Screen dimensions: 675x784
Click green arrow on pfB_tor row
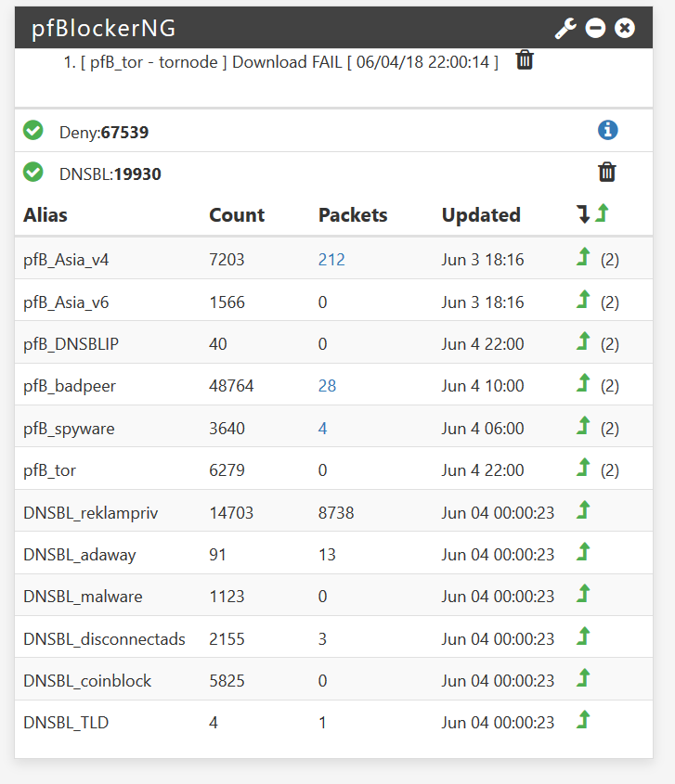[x=583, y=467]
